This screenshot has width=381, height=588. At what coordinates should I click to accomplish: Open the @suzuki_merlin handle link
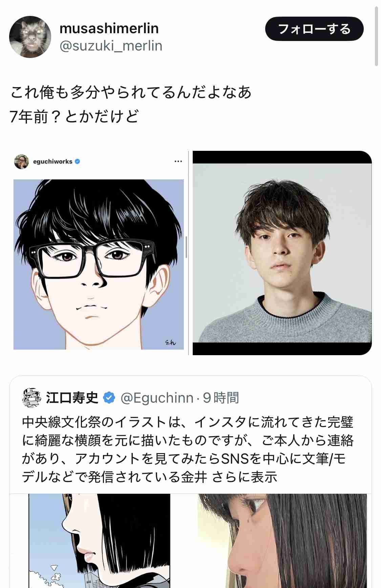(111, 46)
